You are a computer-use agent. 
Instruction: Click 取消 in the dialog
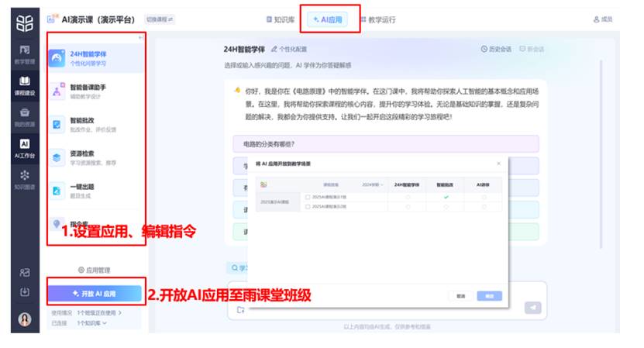point(461,296)
